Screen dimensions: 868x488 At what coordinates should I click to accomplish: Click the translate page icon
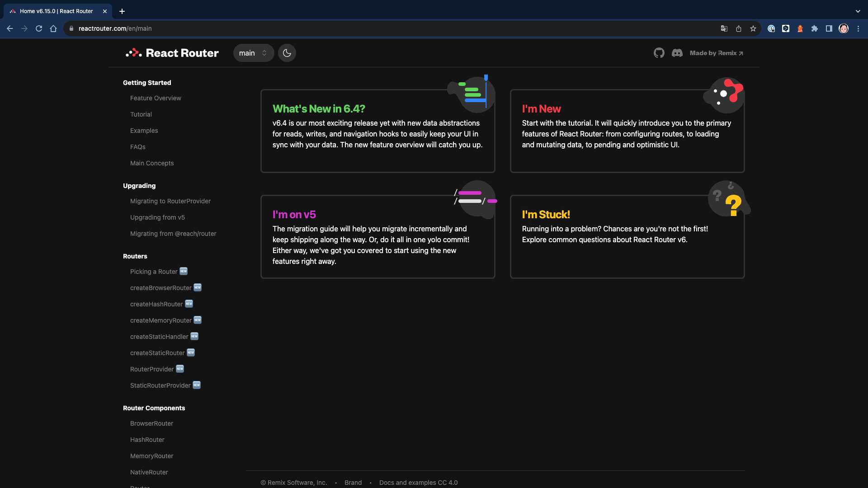tap(724, 28)
